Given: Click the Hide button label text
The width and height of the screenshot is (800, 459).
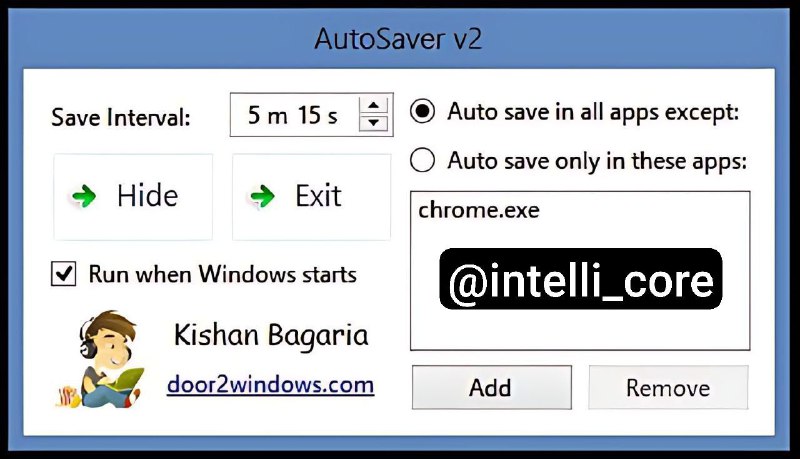Looking at the screenshot, I should point(147,196).
